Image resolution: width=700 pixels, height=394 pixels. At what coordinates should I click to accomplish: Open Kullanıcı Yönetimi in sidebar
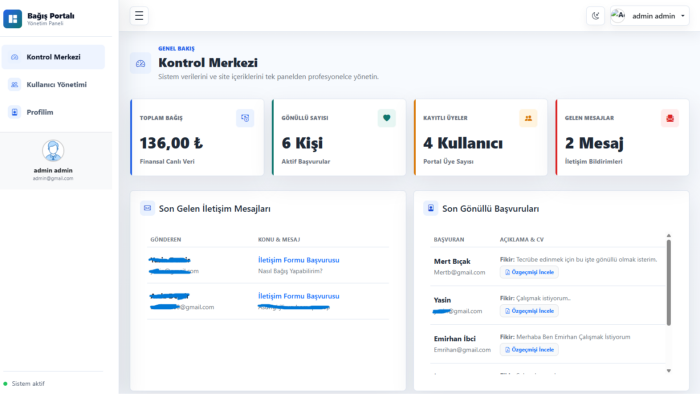click(53, 85)
